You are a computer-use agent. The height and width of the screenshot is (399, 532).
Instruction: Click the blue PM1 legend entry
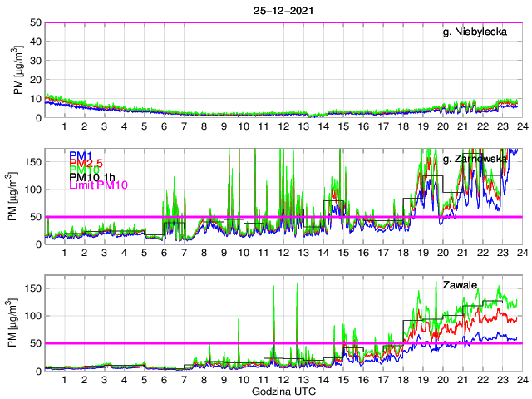(81, 155)
